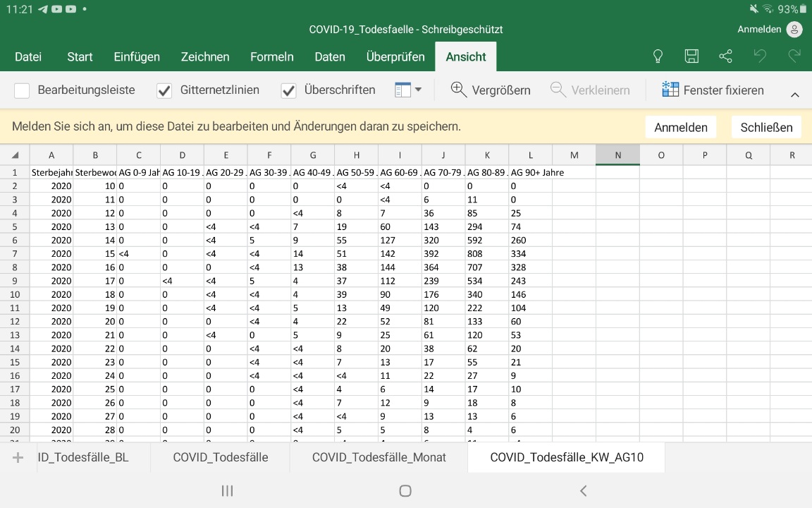
Task: Enable the Bearbeitungsleiste checkbox
Action: pos(22,90)
